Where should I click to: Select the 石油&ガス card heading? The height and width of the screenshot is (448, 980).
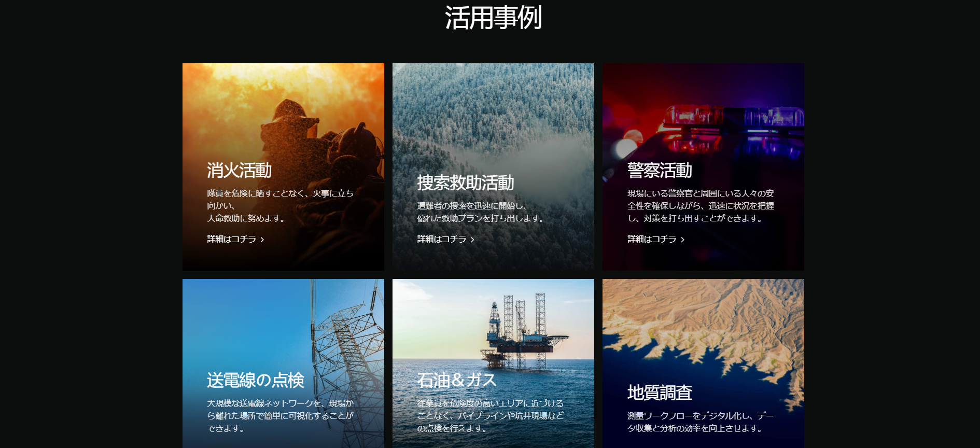point(457,380)
